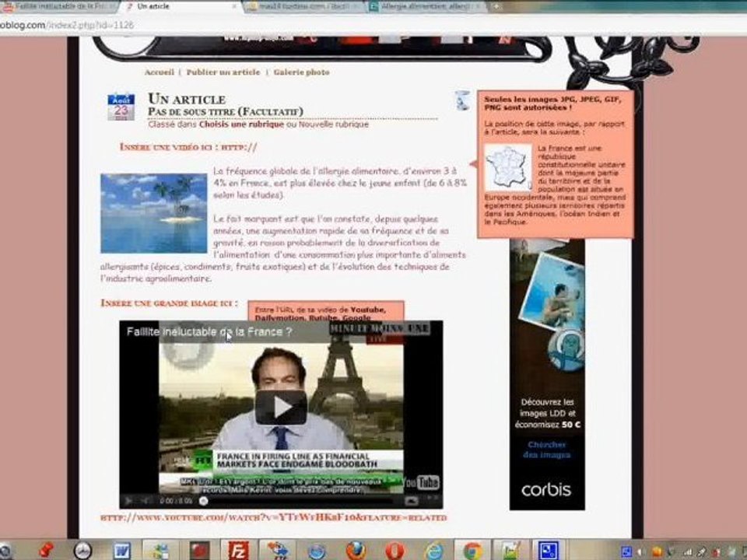The width and height of the screenshot is (747, 560).
Task: Click the small play button in video controls
Action: click(x=128, y=500)
